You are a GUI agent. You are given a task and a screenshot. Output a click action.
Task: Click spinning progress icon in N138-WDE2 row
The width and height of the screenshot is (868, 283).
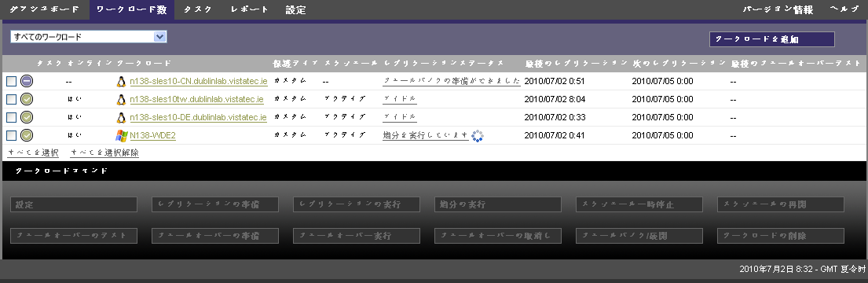[x=478, y=136]
